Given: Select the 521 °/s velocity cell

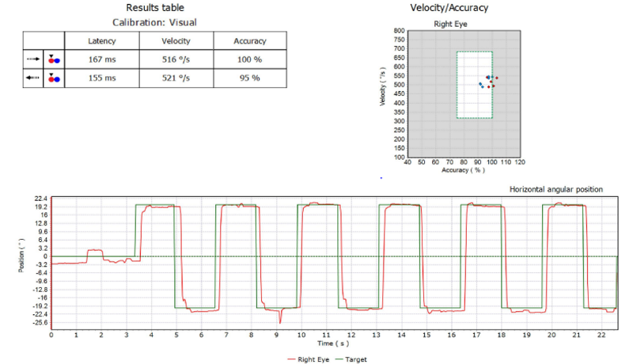Looking at the screenshot, I should point(176,78).
